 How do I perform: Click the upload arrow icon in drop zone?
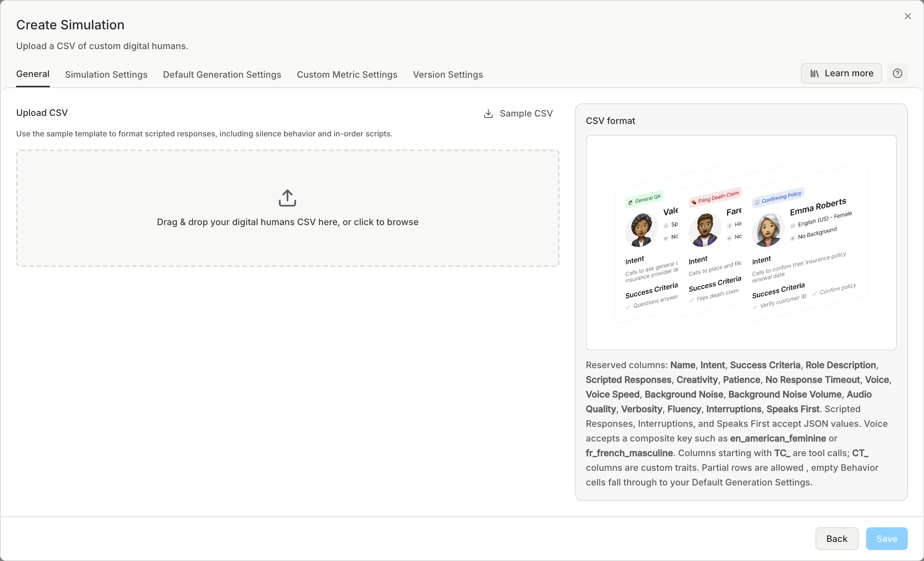[287, 198]
